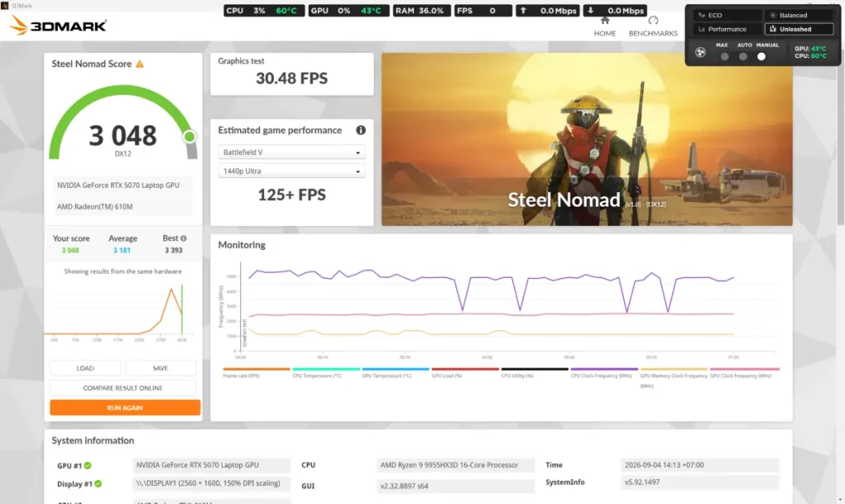This screenshot has width=845, height=504.
Task: Toggle the CPU Clock Frequency purple legend swatch
Action: pos(604,370)
